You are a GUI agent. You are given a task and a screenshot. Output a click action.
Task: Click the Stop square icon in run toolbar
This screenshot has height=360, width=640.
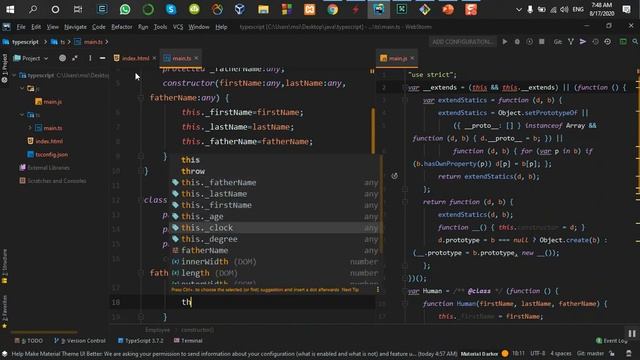(542, 42)
